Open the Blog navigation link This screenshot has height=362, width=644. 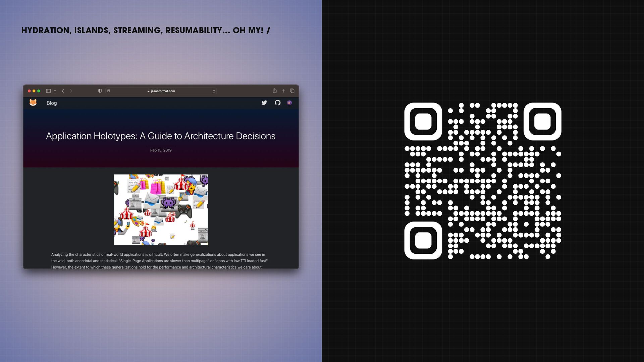[x=52, y=103]
